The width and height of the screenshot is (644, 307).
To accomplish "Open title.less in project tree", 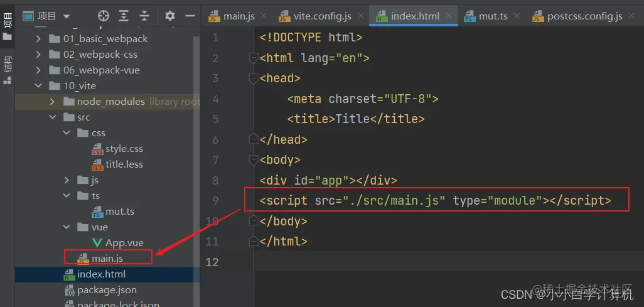I will coord(124,164).
